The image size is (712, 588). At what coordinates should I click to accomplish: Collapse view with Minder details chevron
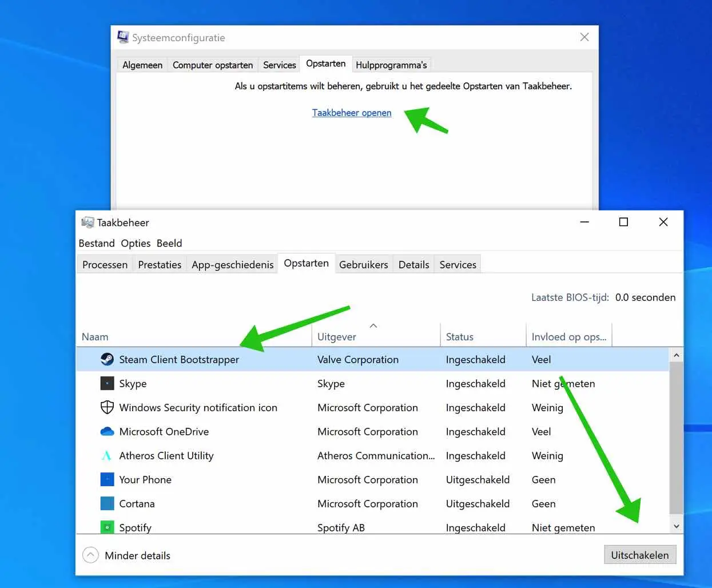click(90, 555)
